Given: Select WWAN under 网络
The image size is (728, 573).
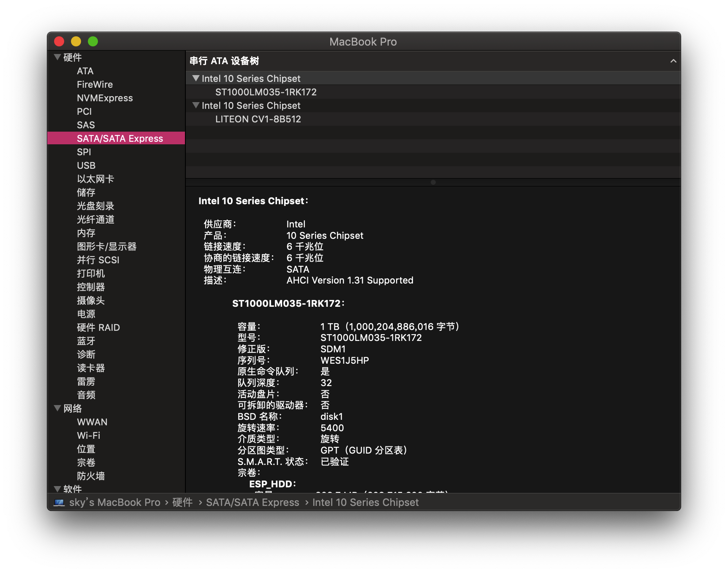Looking at the screenshot, I should coord(92,422).
